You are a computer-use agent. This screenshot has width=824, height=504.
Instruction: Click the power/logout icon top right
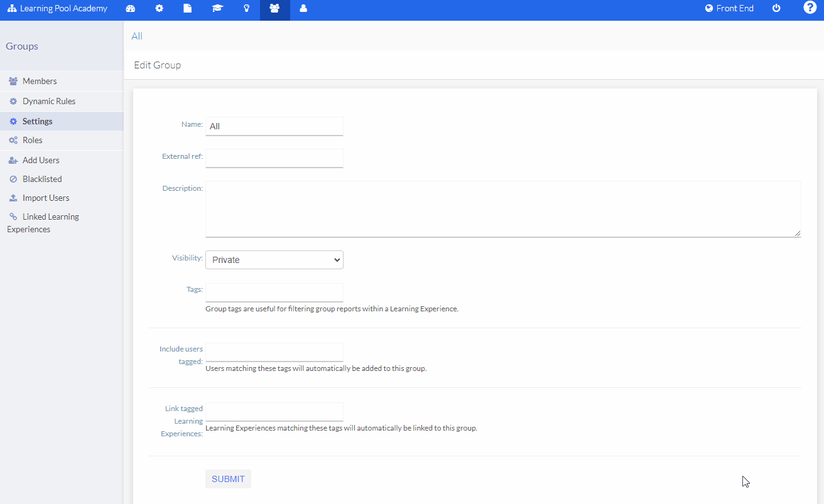pos(776,8)
